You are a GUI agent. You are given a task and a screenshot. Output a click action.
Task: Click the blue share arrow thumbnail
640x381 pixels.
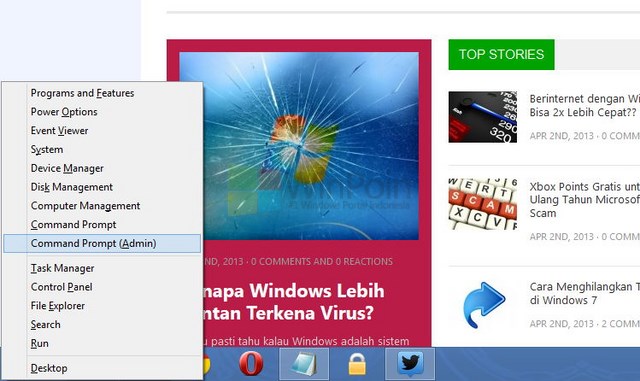click(x=483, y=305)
